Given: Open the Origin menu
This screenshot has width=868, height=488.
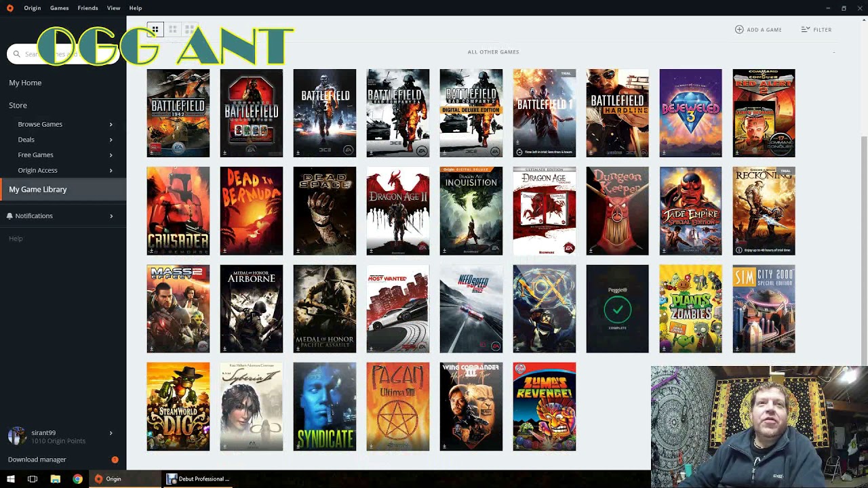Looking at the screenshot, I should coord(32,8).
